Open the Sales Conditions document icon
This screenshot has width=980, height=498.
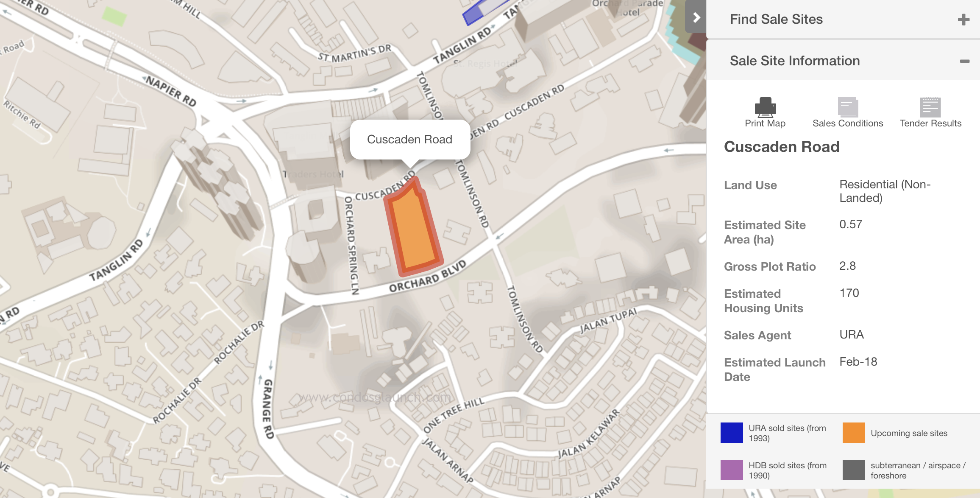(x=848, y=107)
